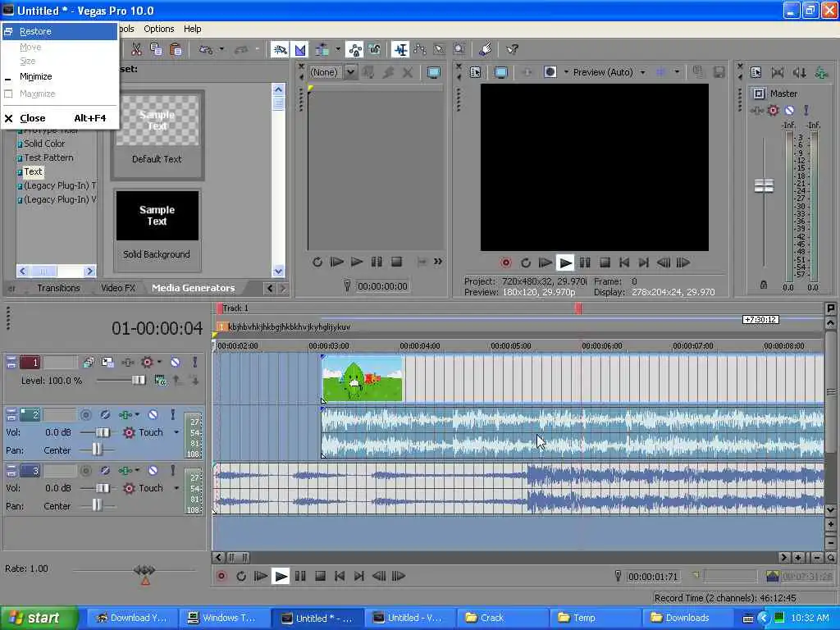
Task: Click the timeline cursor time field 00:00:01:71
Action: 653,577
